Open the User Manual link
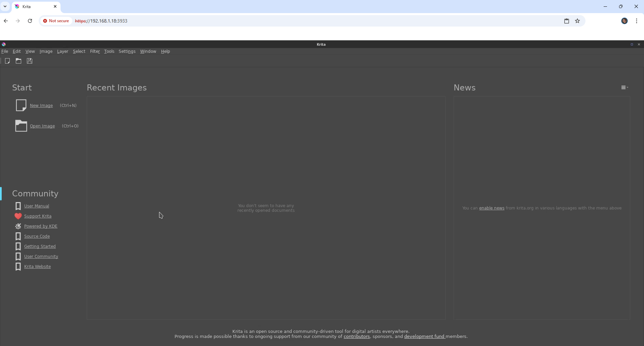Screen dimensions: 644x346 click(37, 206)
